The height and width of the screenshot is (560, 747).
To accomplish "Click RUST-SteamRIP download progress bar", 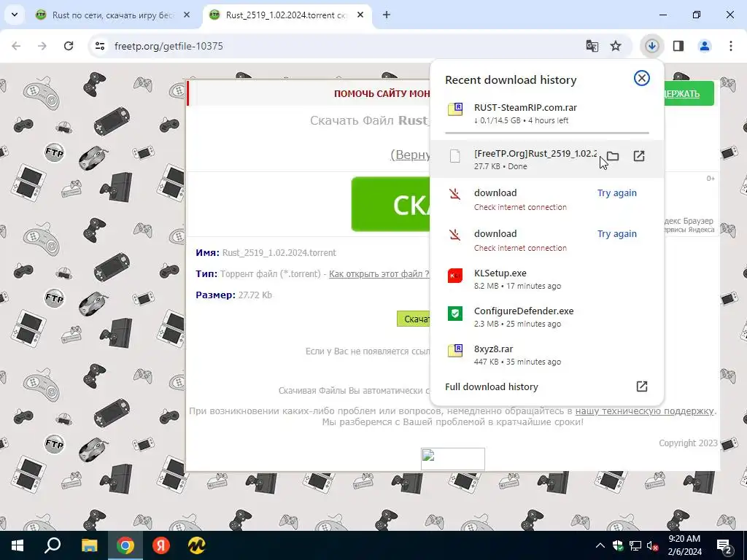I will tap(547, 133).
